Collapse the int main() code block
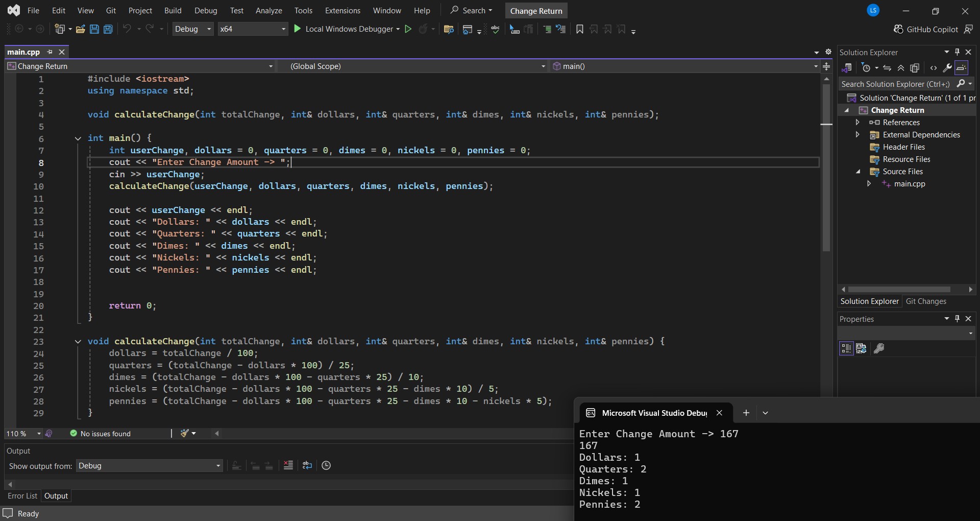The image size is (980, 521). (78, 138)
